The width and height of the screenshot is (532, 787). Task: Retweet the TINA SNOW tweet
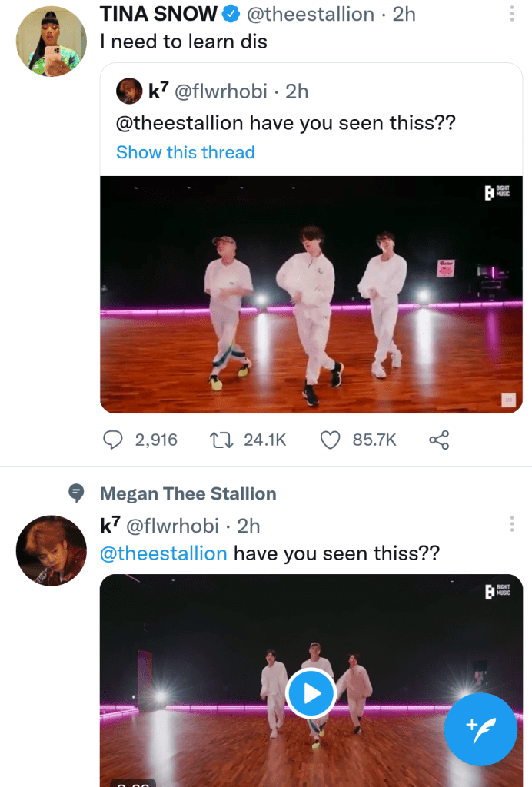pyautogui.click(x=221, y=440)
